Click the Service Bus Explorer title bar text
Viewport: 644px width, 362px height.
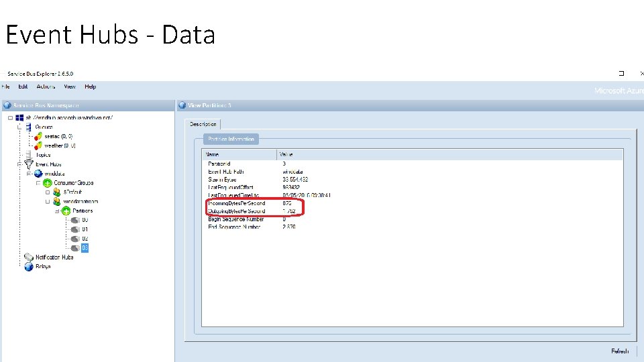[40, 74]
